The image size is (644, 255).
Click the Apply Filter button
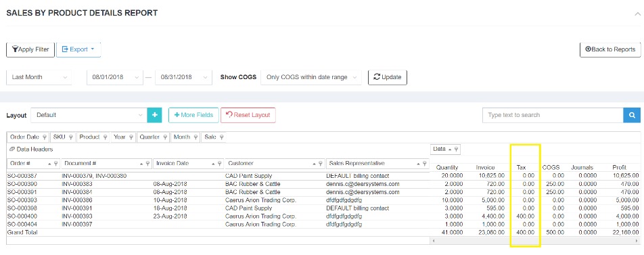click(30, 49)
